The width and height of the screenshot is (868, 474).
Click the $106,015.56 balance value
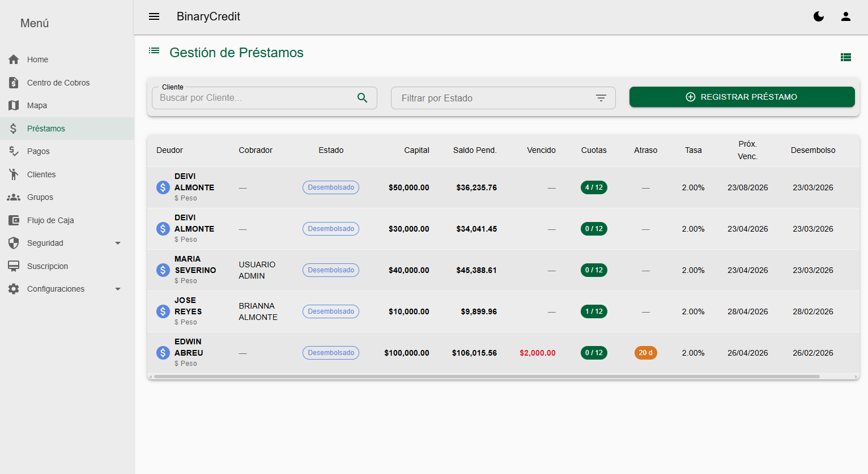474,353
